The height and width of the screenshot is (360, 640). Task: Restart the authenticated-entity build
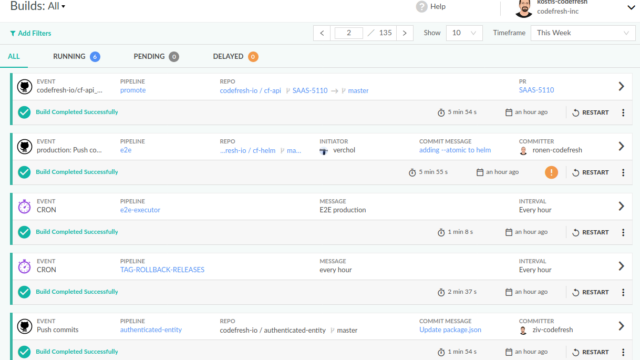[x=590, y=352]
